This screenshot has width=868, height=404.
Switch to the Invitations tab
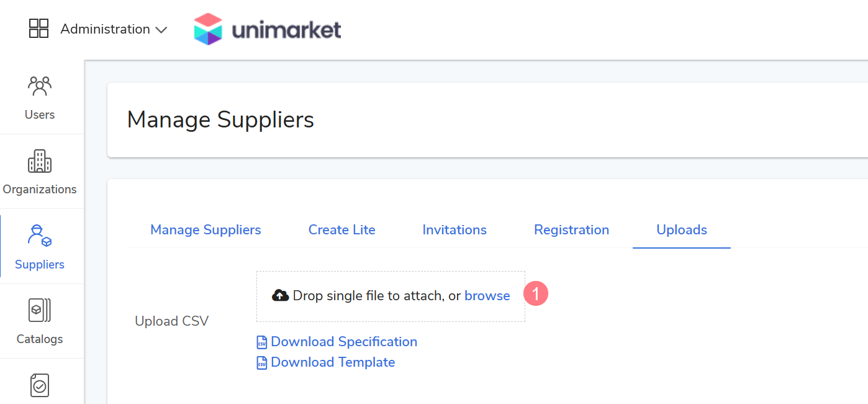pos(454,230)
